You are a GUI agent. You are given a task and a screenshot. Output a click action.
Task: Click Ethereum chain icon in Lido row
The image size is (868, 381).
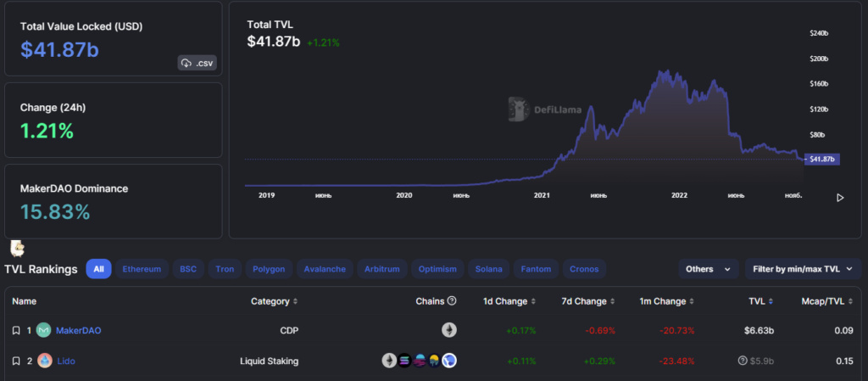point(389,361)
